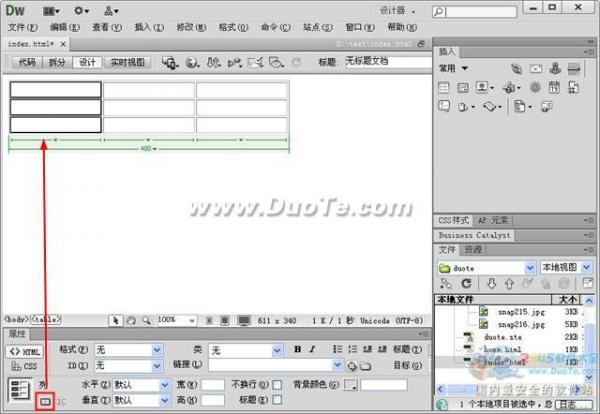The image size is (600, 414).
Task: Click the 代码 code view button
Action: point(27,62)
